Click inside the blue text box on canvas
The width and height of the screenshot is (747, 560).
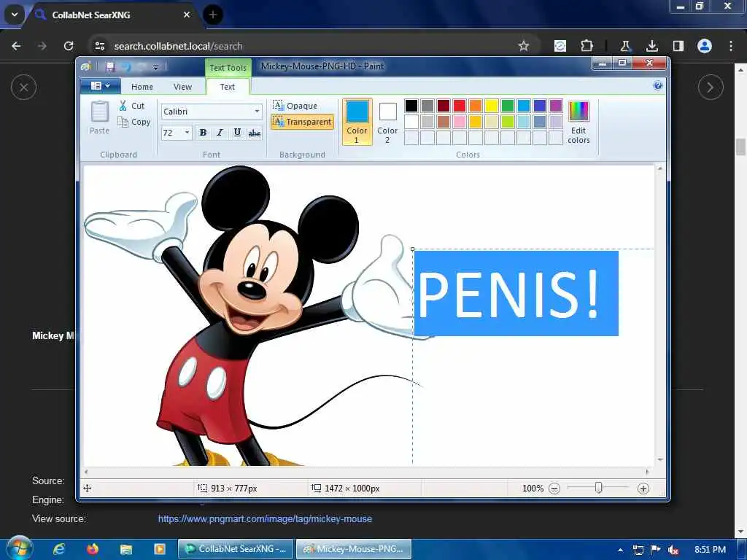[516, 293]
